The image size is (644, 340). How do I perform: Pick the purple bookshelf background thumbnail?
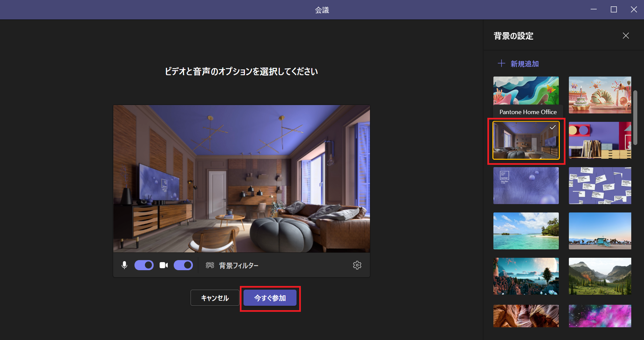[600, 140]
